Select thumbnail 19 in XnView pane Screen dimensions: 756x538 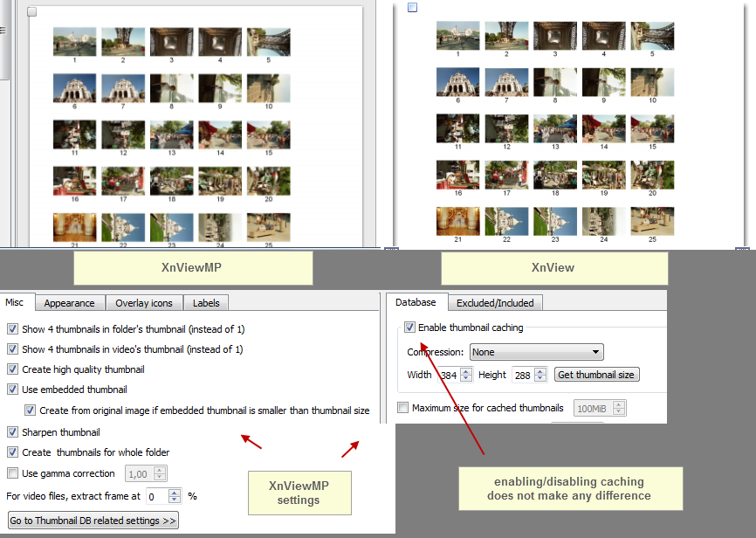603,175
